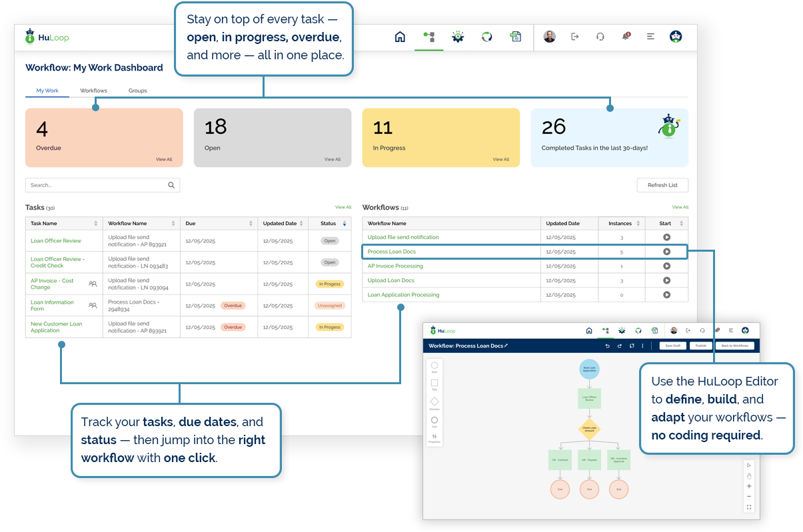Open Loan Officer Review - Credit Check task

click(57, 262)
